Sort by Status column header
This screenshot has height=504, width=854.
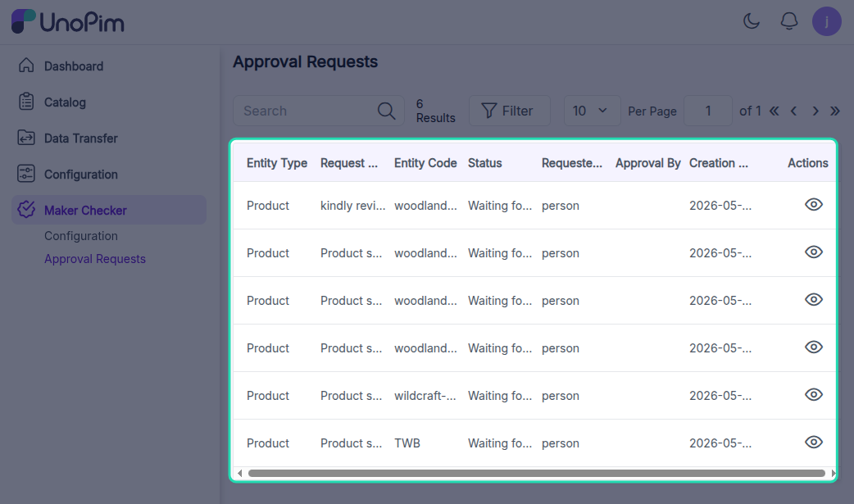(484, 163)
